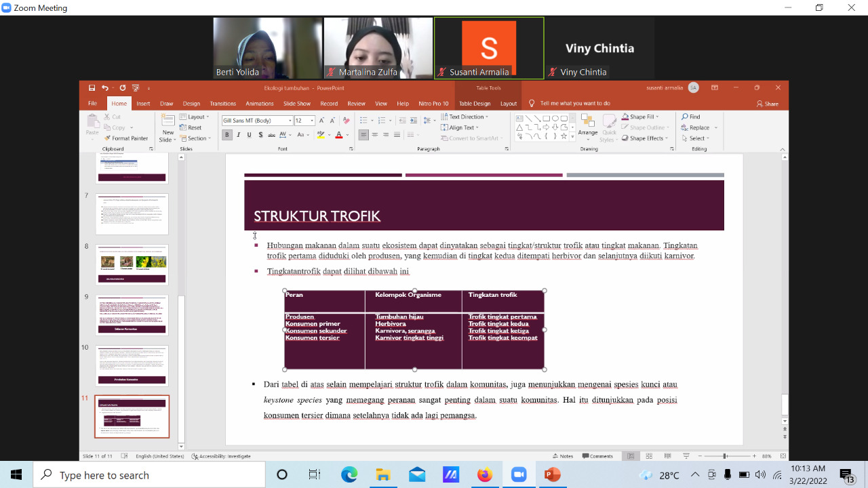
Task: Toggle Underline formatting button
Action: pyautogui.click(x=249, y=135)
